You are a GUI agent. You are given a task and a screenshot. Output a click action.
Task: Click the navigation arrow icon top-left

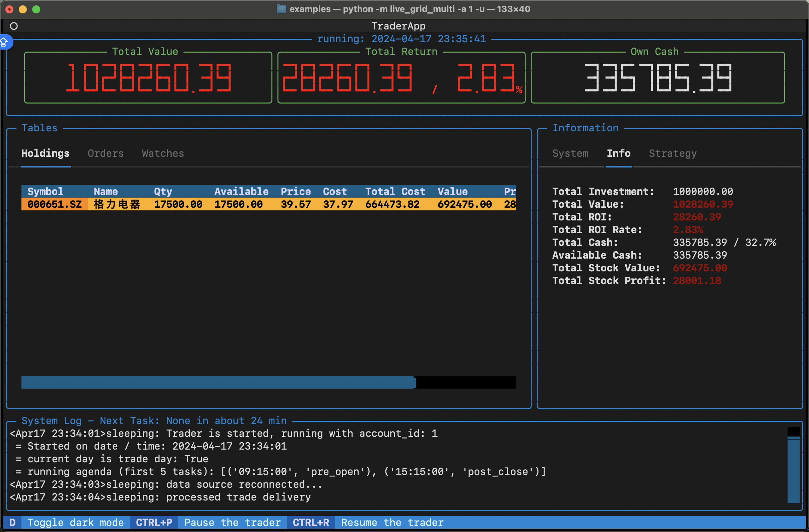5,41
